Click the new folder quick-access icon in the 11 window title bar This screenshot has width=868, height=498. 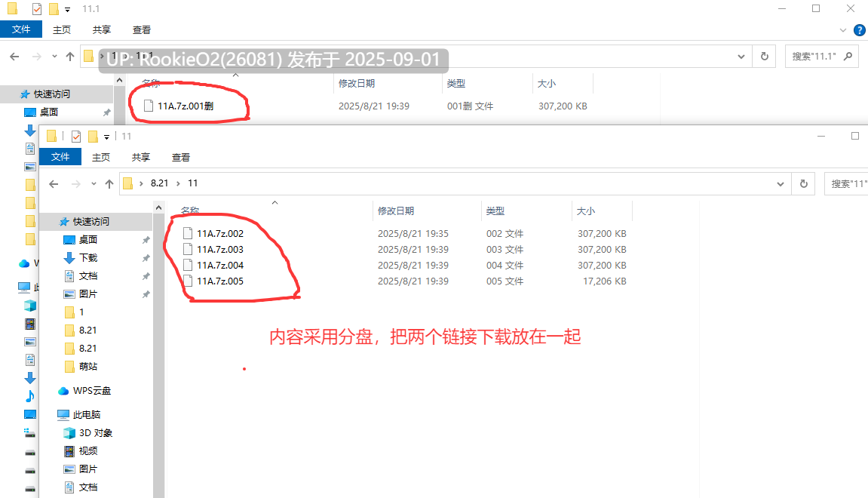point(93,137)
